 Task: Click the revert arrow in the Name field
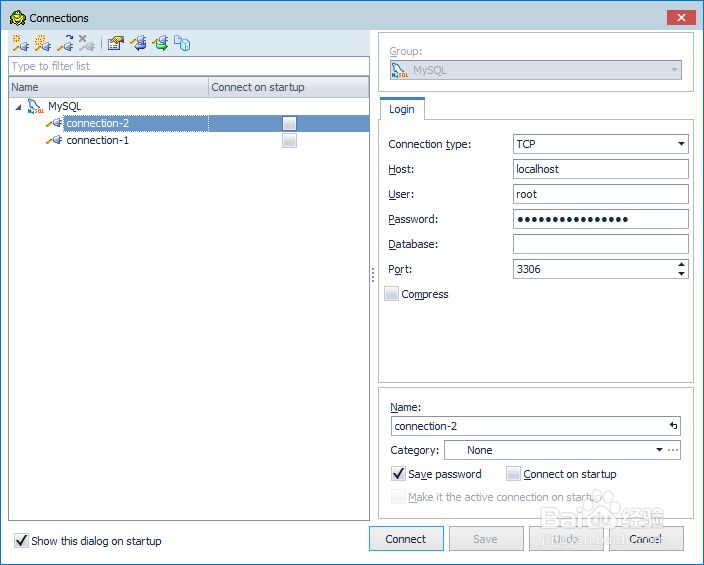pyautogui.click(x=673, y=425)
